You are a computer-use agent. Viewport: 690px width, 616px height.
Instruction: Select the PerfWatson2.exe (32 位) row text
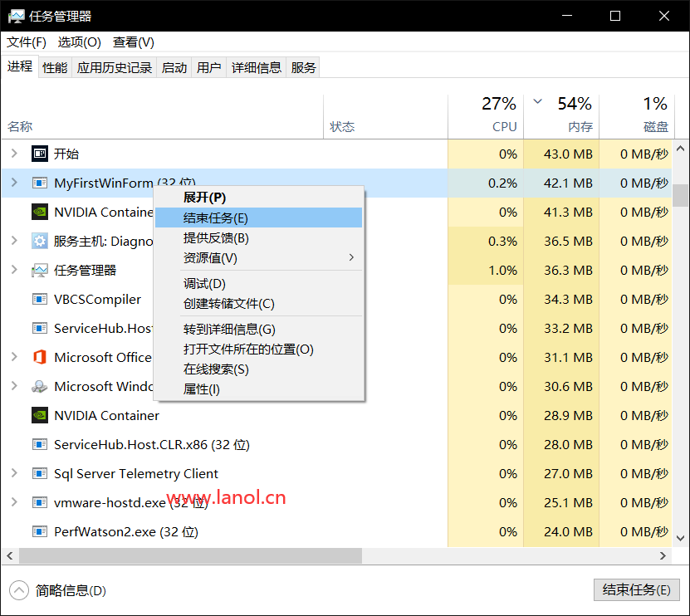click(x=126, y=531)
